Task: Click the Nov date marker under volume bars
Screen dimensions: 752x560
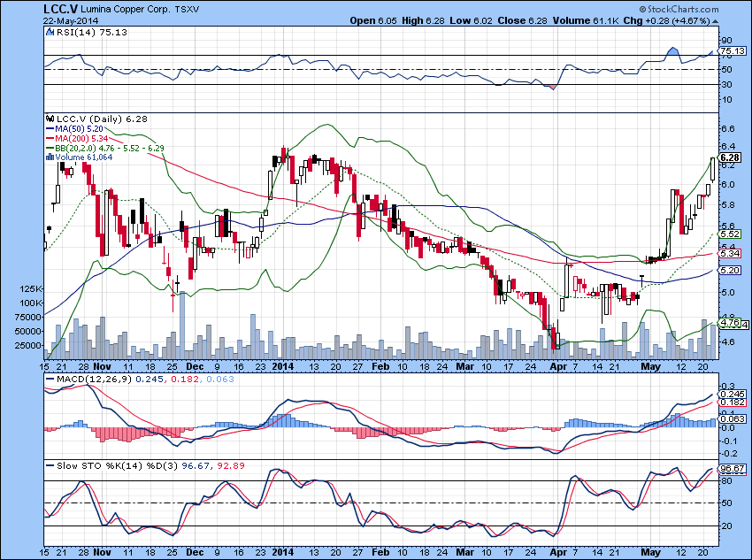Action: [102, 366]
